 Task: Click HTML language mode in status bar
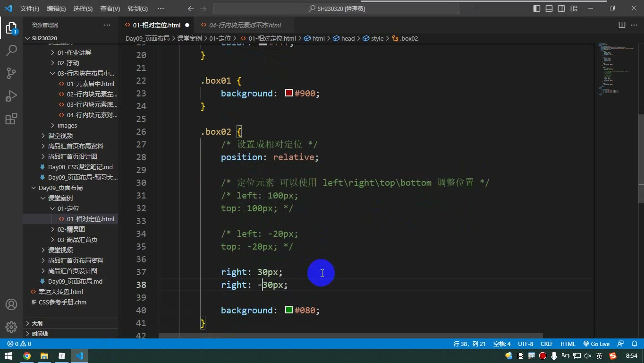click(568, 344)
